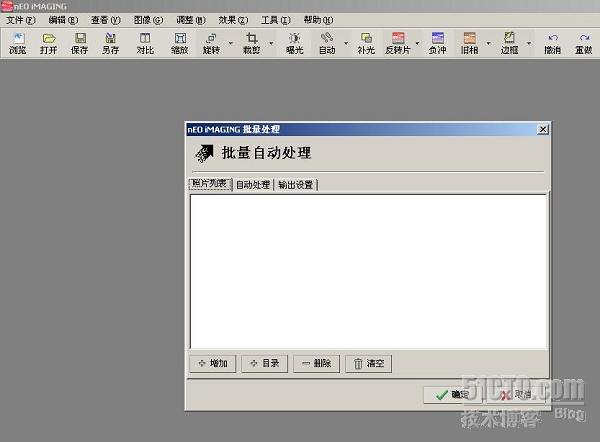Click the 旋转 rotate icon
This screenshot has width=600, height=442.
pyautogui.click(x=211, y=43)
